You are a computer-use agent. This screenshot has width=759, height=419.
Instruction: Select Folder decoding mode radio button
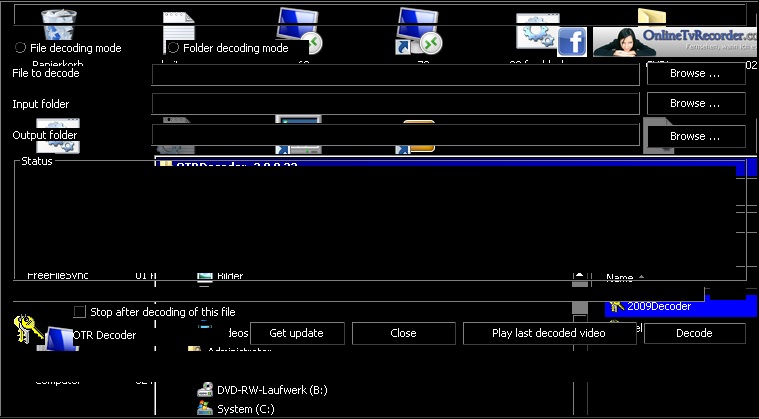pyautogui.click(x=173, y=48)
